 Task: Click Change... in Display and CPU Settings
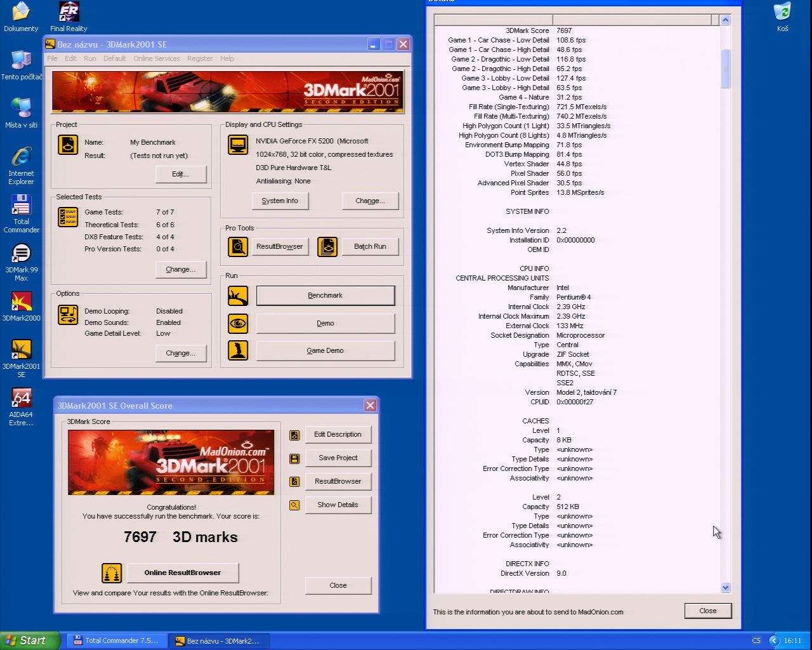370,201
